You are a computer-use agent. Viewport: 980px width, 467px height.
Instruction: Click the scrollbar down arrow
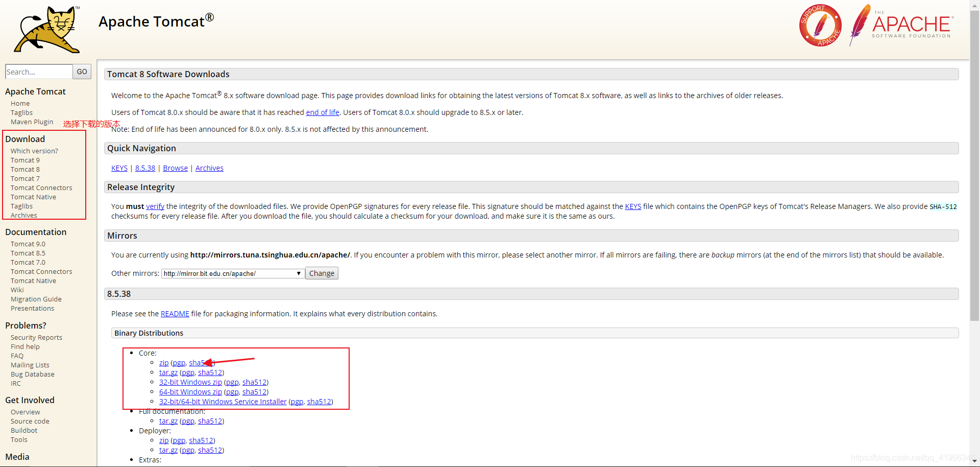(974, 462)
